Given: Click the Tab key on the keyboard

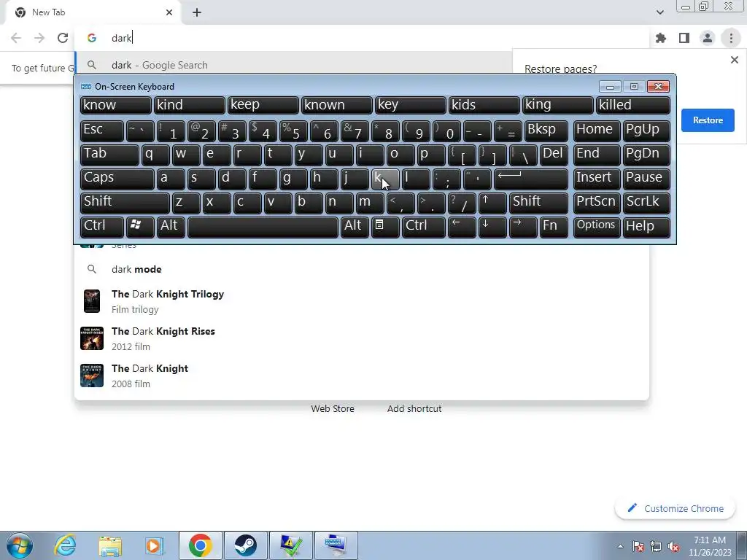Looking at the screenshot, I should point(109,155).
